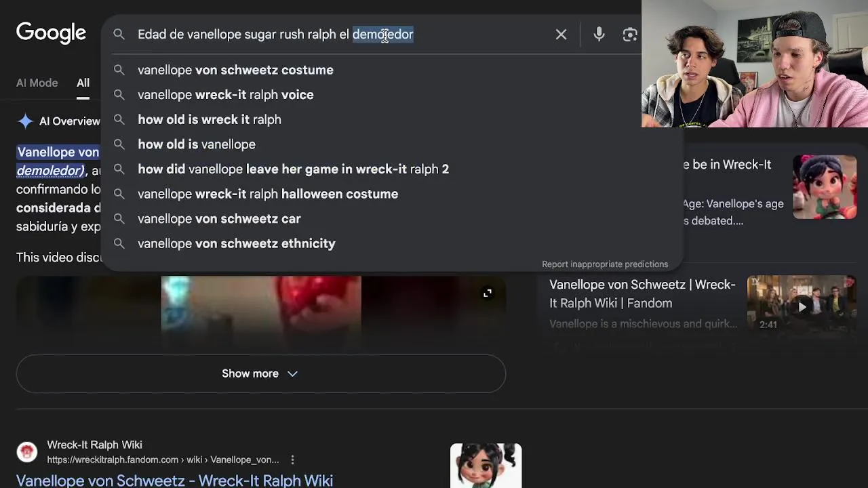Click the search magnifier icon in the search bar

click(x=119, y=35)
